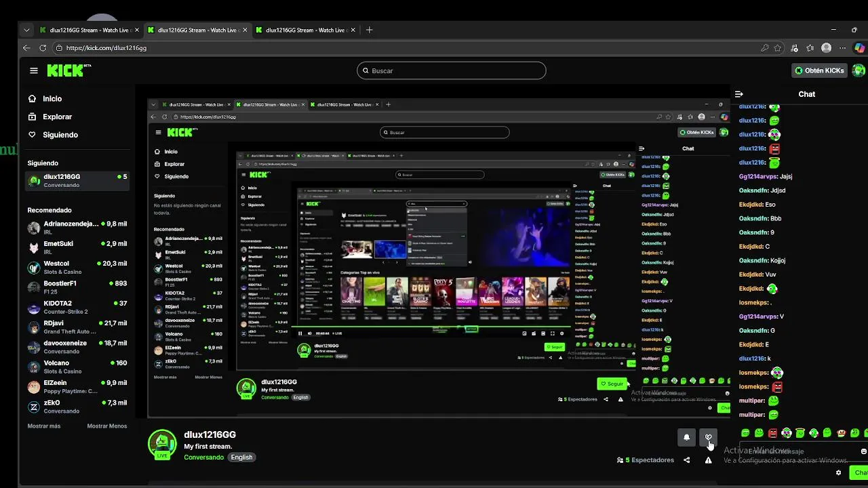The height and width of the screenshot is (488, 868).
Task: Click the Conversando category link
Action: 203,457
